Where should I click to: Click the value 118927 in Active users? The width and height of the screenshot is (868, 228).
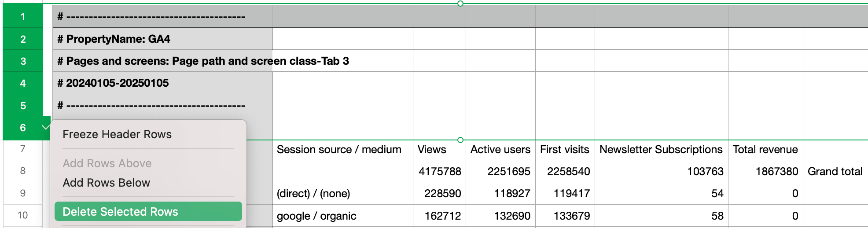500,193
